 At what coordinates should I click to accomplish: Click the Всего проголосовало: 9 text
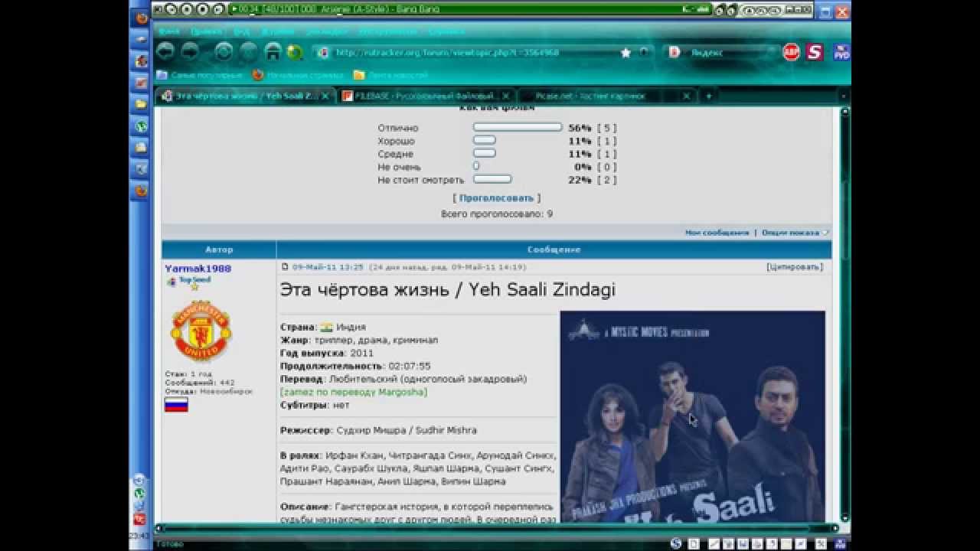pos(497,214)
